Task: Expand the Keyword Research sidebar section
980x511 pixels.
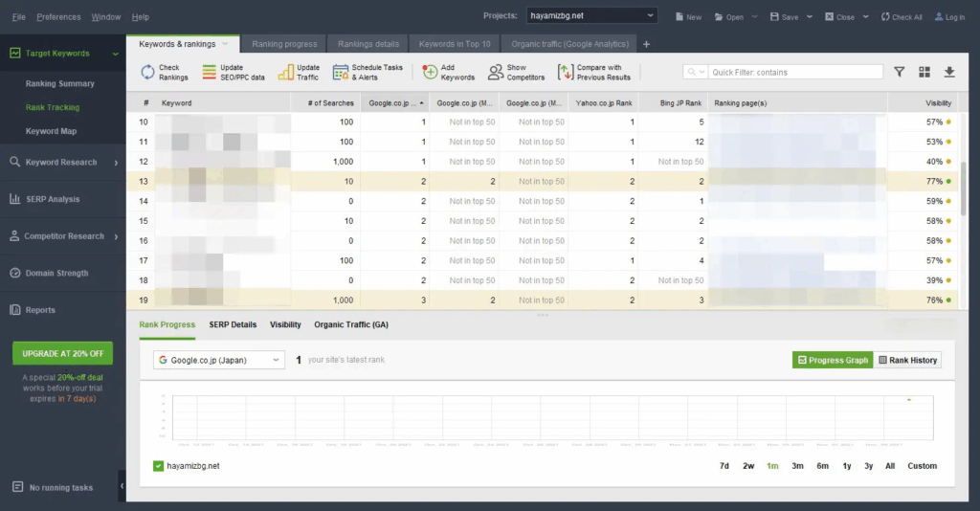Action: tap(61, 163)
